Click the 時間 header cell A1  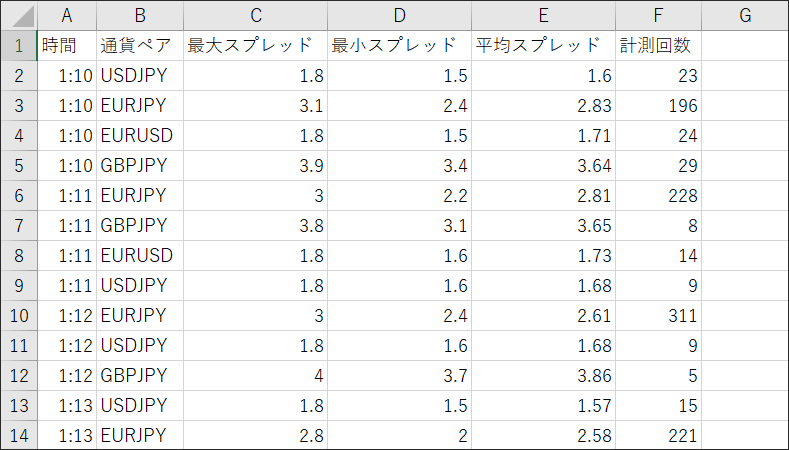67,46
